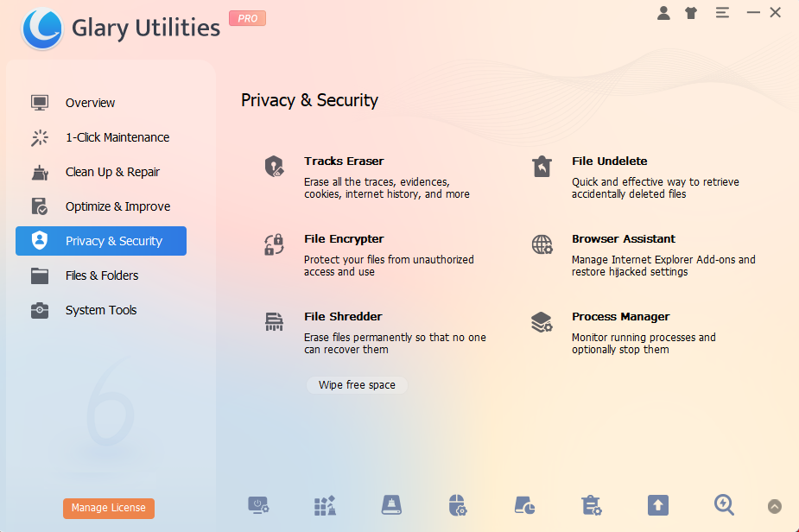Select Privacy & Security in the sidebar
The height and width of the screenshot is (532, 799).
pyautogui.click(x=101, y=241)
